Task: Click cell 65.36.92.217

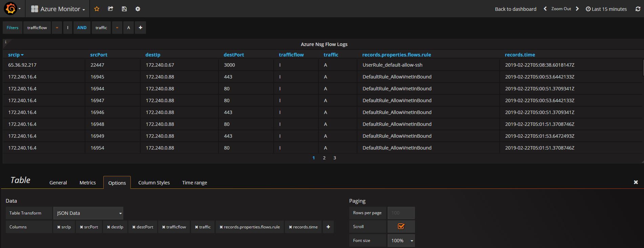Action: pos(22,65)
